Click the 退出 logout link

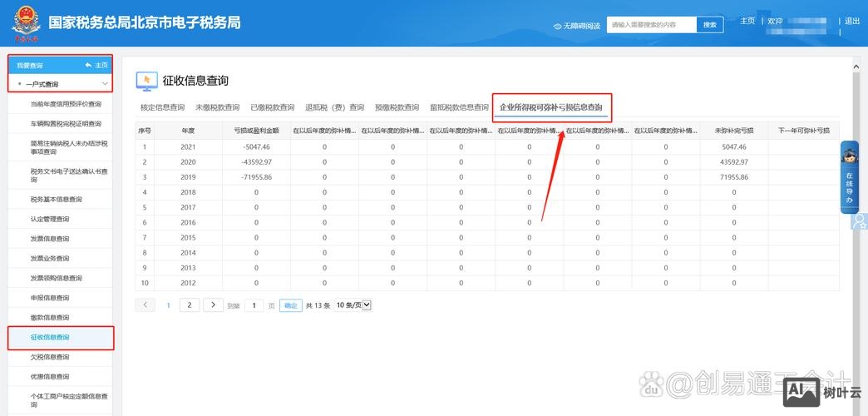coord(852,21)
